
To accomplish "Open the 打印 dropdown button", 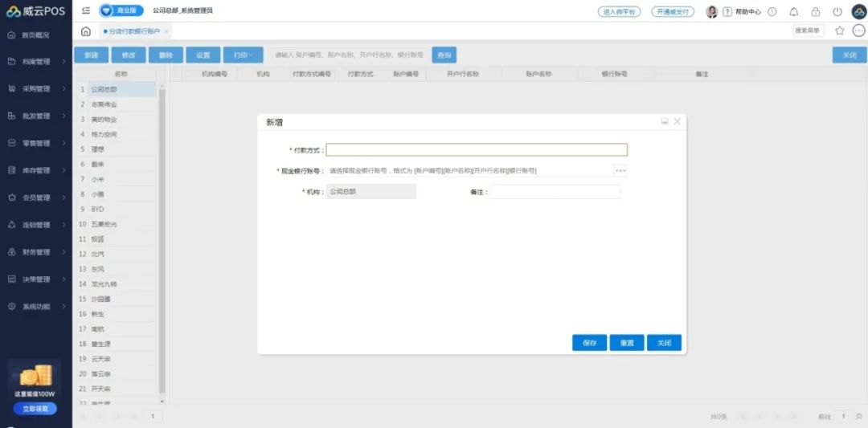I will [x=242, y=55].
